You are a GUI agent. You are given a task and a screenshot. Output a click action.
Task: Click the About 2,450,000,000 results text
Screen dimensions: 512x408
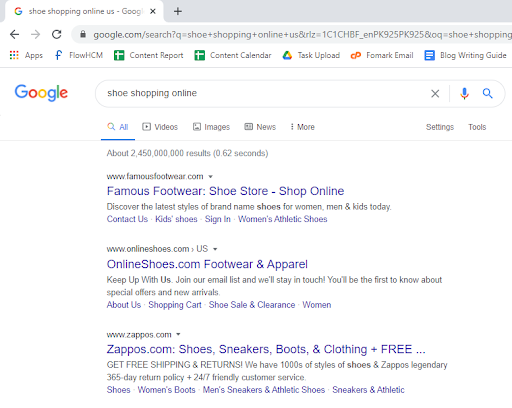187,153
